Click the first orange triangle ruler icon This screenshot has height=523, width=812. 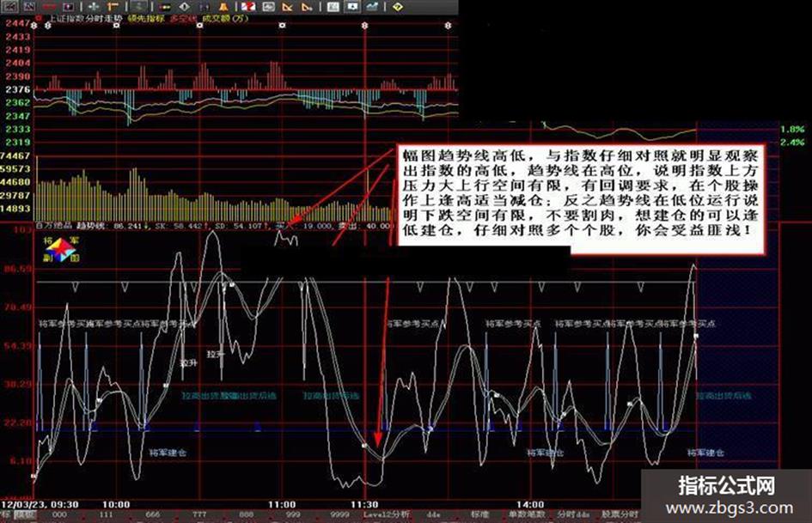(x=287, y=7)
